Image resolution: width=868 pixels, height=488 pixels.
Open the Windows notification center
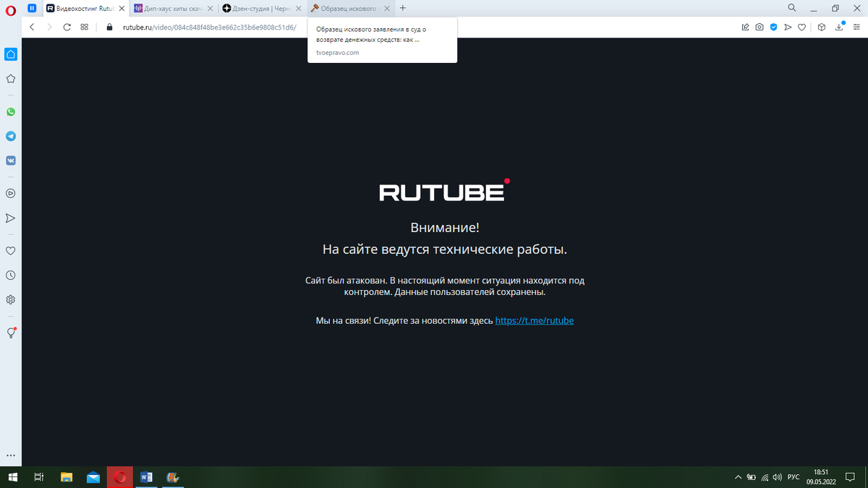[x=851, y=477]
